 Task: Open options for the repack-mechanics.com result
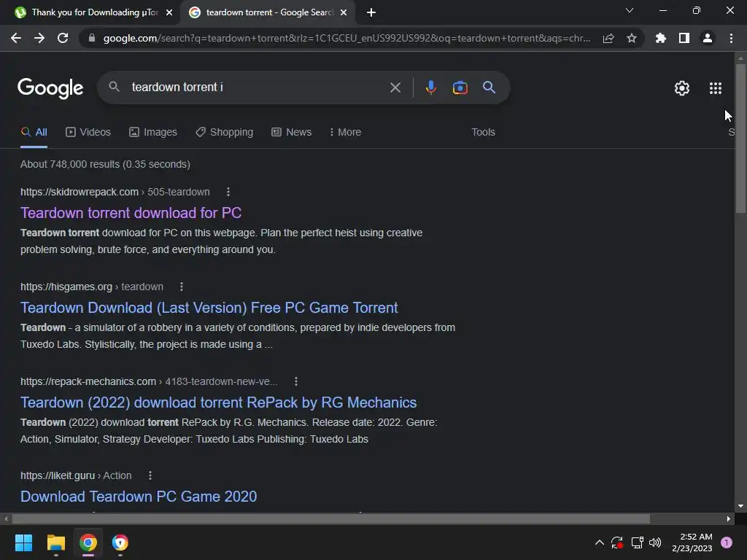(x=296, y=381)
